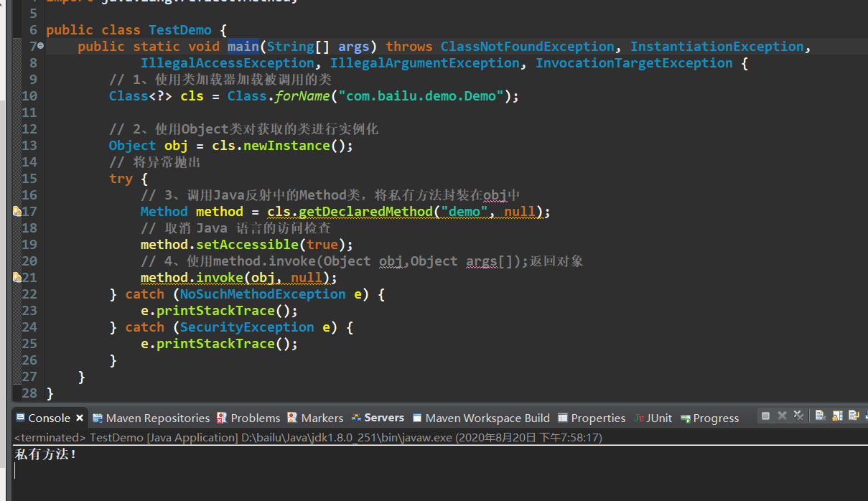
Task: Click the warning marker on line 17
Action: [x=17, y=212]
